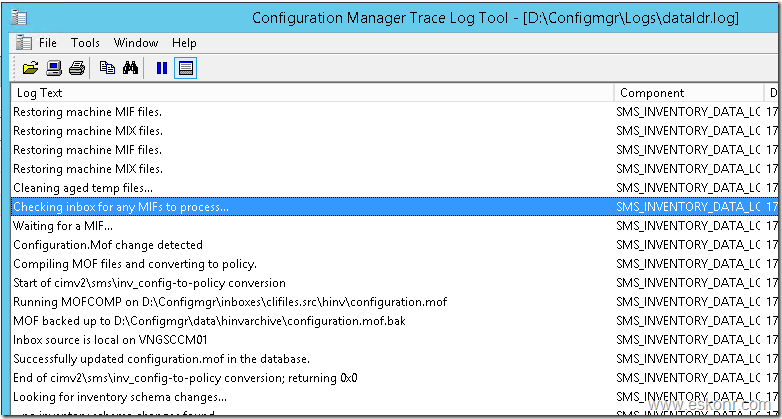Click the open on server icon
The image size is (782, 419).
(x=54, y=68)
